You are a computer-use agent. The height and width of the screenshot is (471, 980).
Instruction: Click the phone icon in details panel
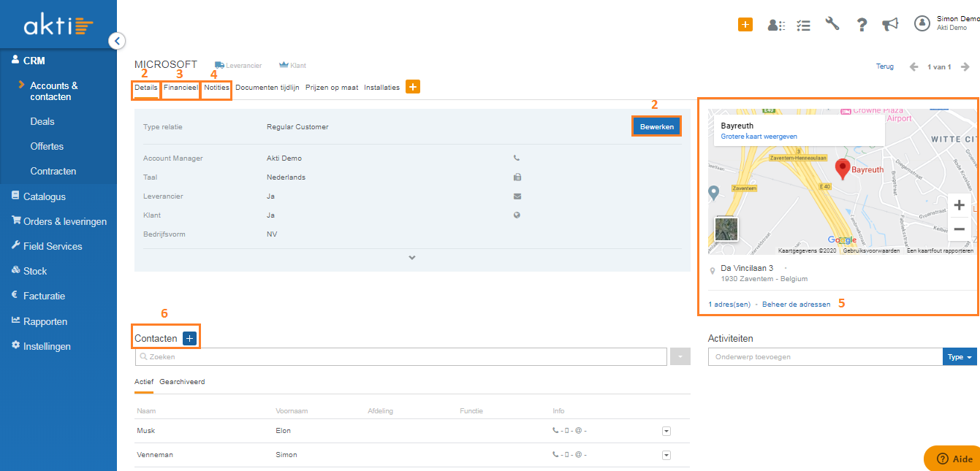[517, 158]
